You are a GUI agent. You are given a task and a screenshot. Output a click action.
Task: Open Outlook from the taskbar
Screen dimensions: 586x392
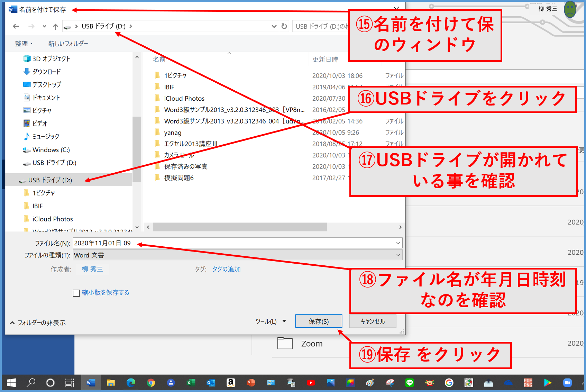coord(211,383)
